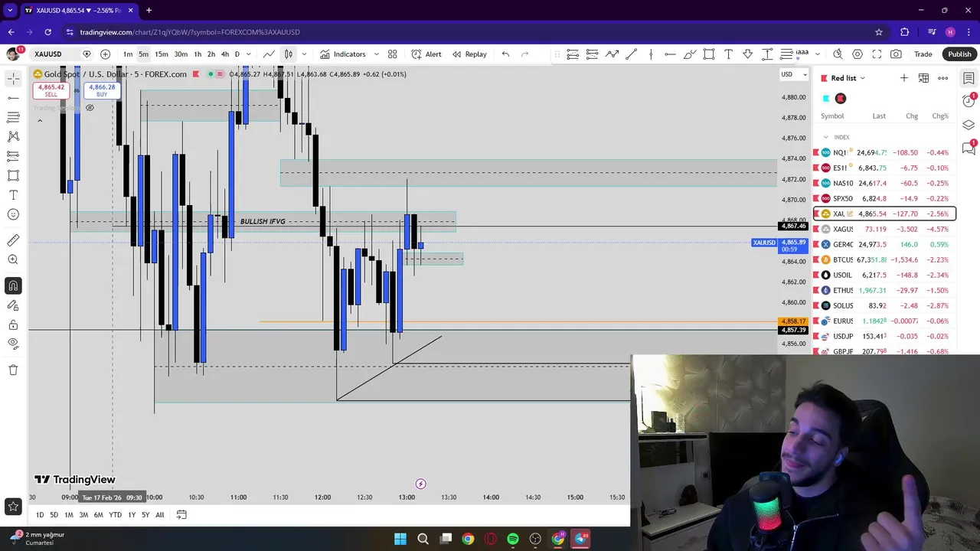This screenshot has height=551, width=980.
Task: Select the 1D date range
Action: (40, 515)
